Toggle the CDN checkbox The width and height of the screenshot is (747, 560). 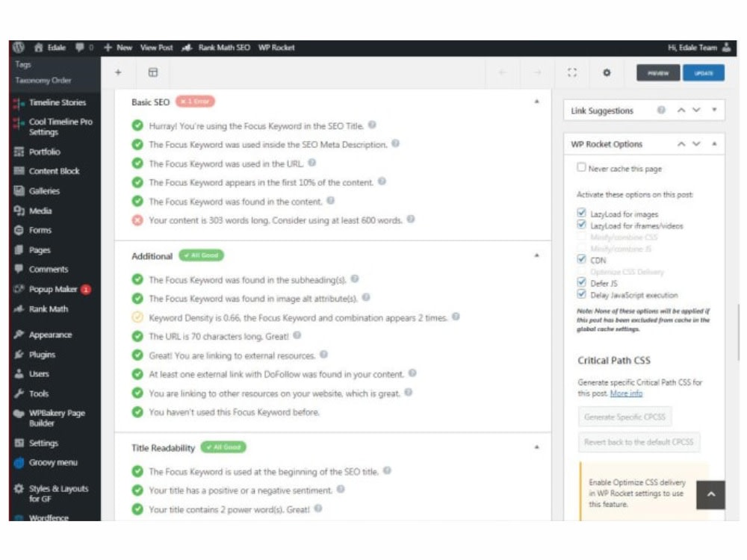581,259
